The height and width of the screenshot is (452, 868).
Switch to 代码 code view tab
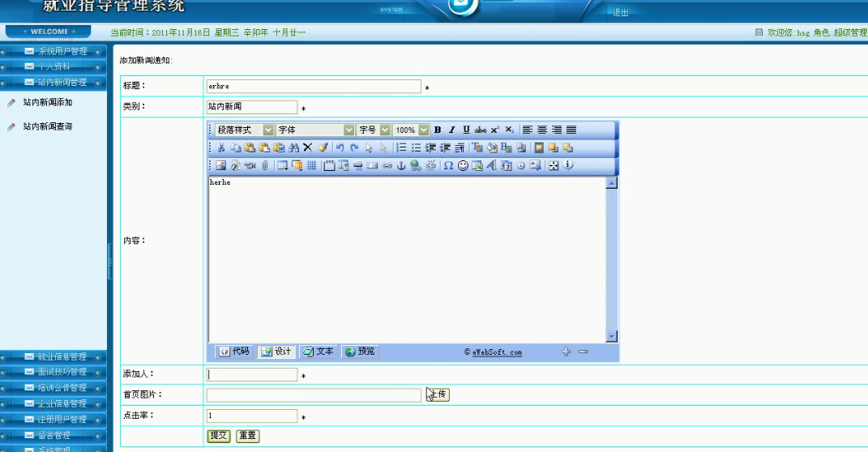coord(234,352)
